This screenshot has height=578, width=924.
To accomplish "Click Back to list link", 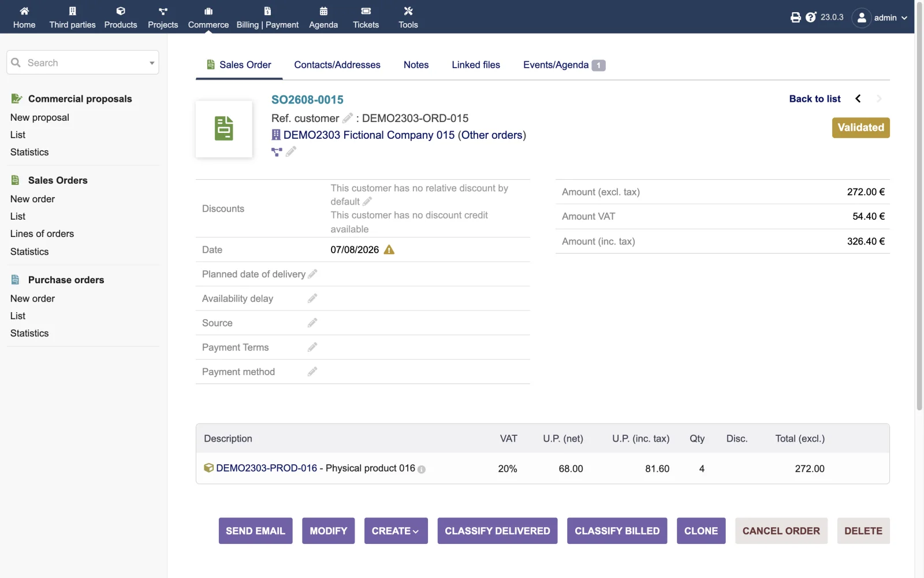I will [x=815, y=99].
